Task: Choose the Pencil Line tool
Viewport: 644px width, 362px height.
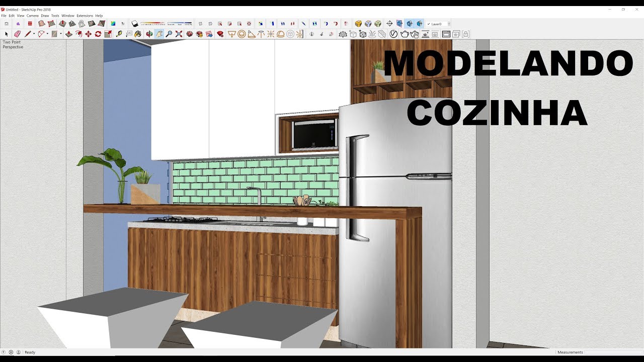Action: click(x=28, y=34)
